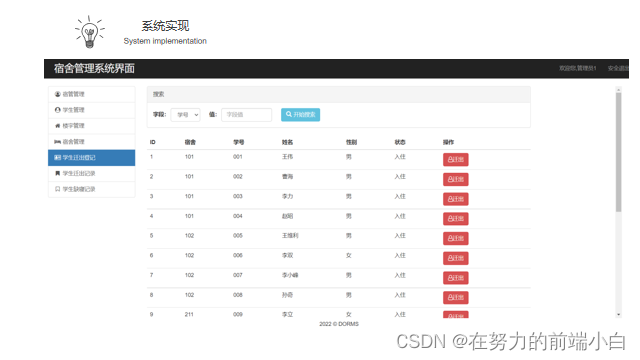
Task: Open 楼宇管理 in the sidebar
Action: 91,126
